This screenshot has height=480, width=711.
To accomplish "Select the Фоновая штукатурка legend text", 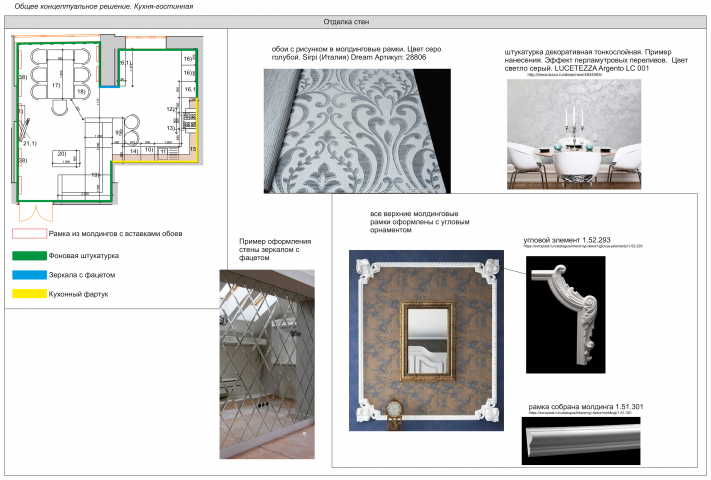I will pyautogui.click(x=83, y=256).
